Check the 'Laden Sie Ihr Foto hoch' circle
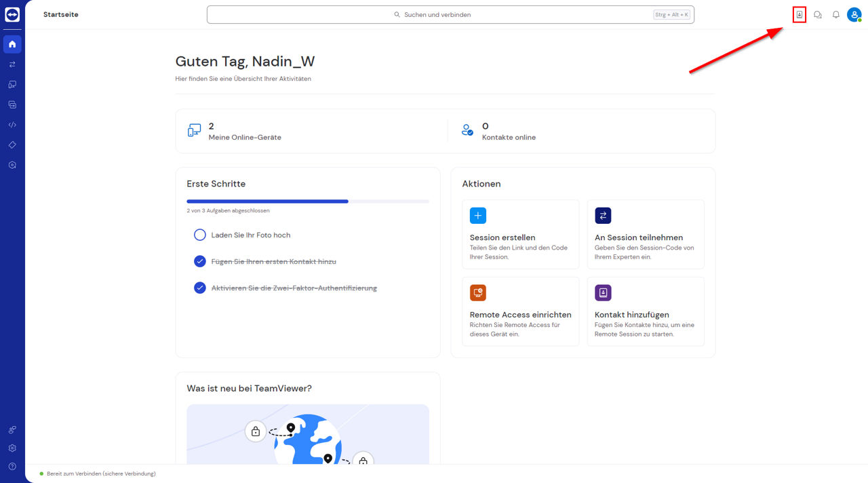The width and height of the screenshot is (868, 483). point(199,235)
